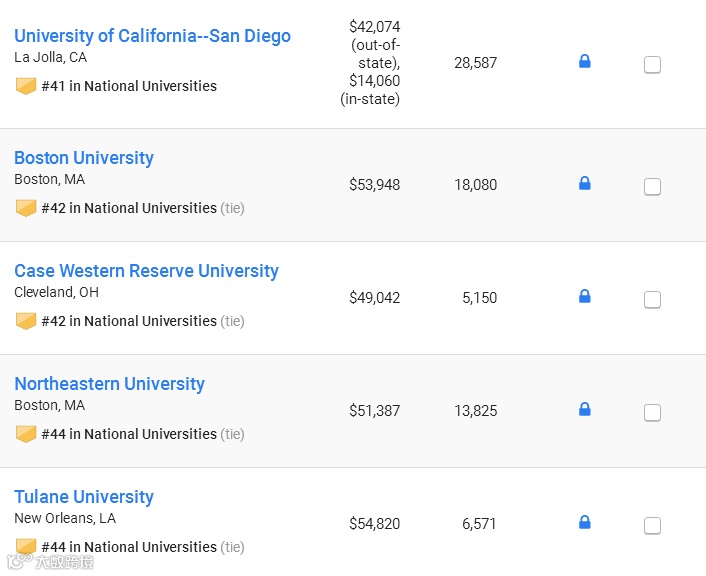Viewport: 706px width, 576px height.
Task: Click the lock icon for Northeastern University
Action: [585, 410]
